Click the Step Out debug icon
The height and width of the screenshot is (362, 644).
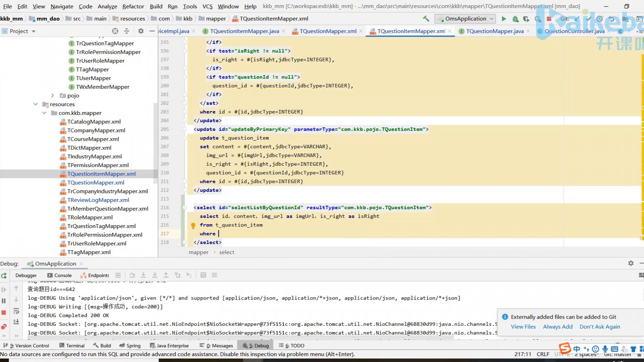pyautogui.click(x=166, y=275)
